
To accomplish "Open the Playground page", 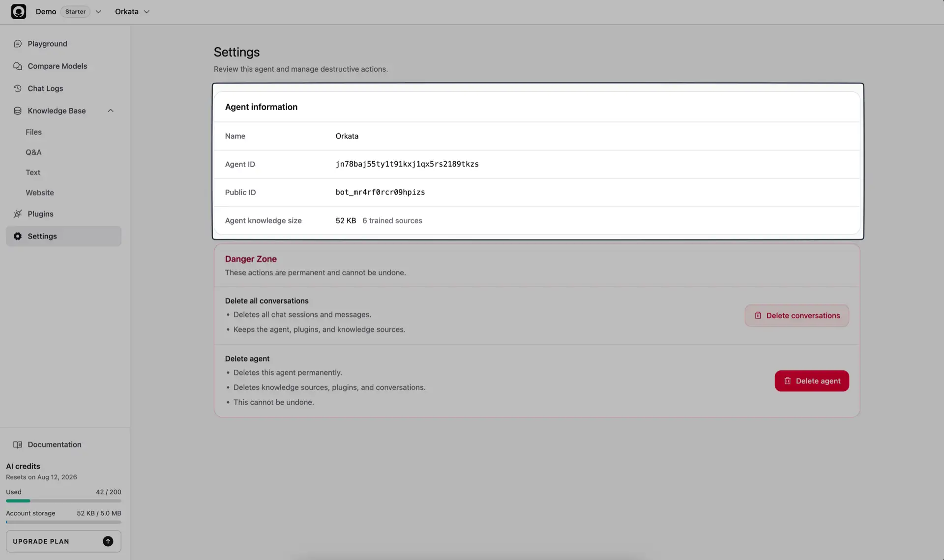I will click(x=64, y=44).
